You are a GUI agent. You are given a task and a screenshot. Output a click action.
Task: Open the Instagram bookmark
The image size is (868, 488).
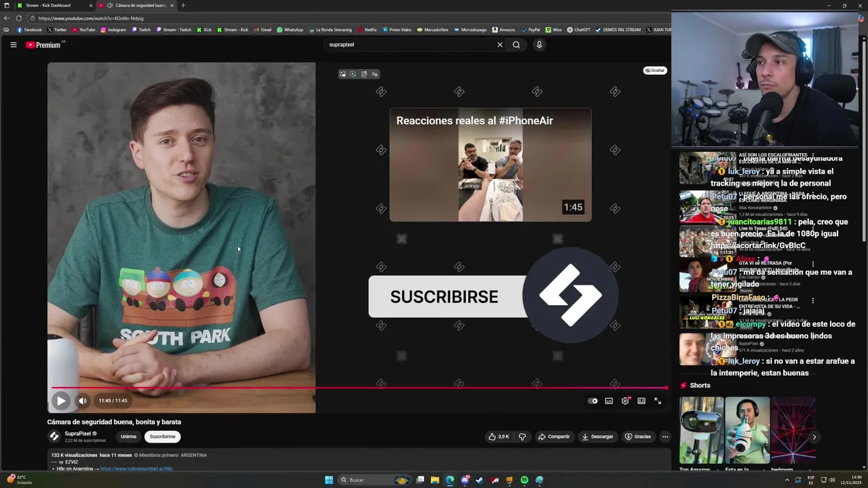(x=114, y=30)
